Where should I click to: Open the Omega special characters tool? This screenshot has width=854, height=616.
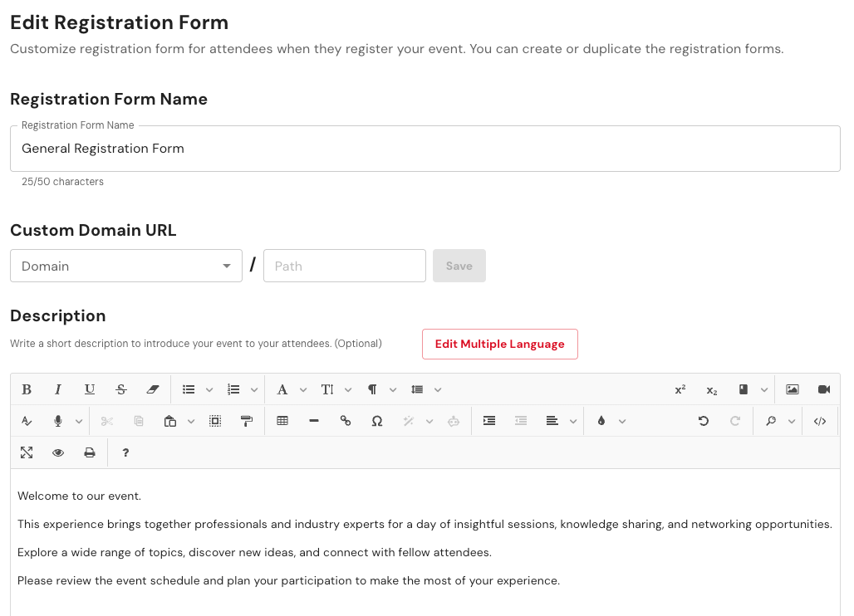pos(377,421)
